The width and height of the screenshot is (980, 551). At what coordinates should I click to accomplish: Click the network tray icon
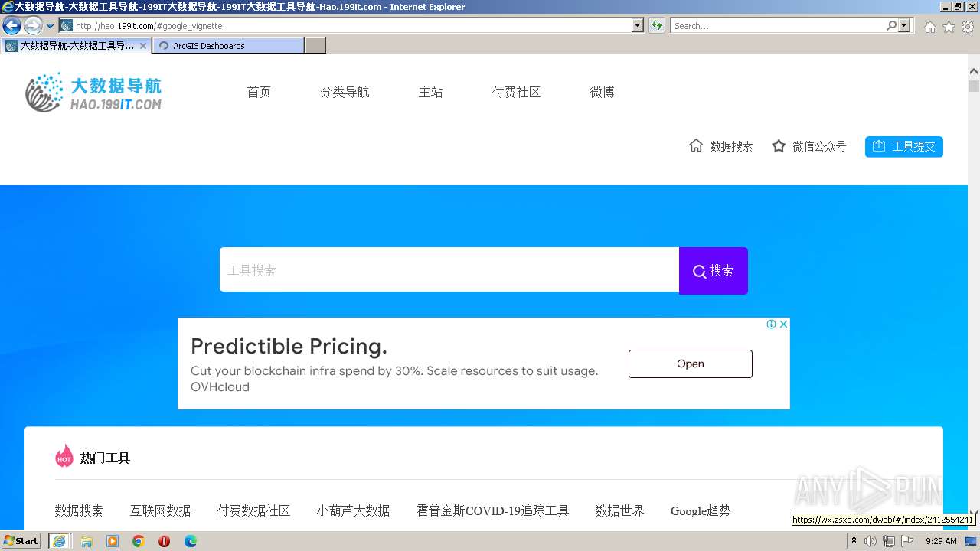tap(889, 541)
